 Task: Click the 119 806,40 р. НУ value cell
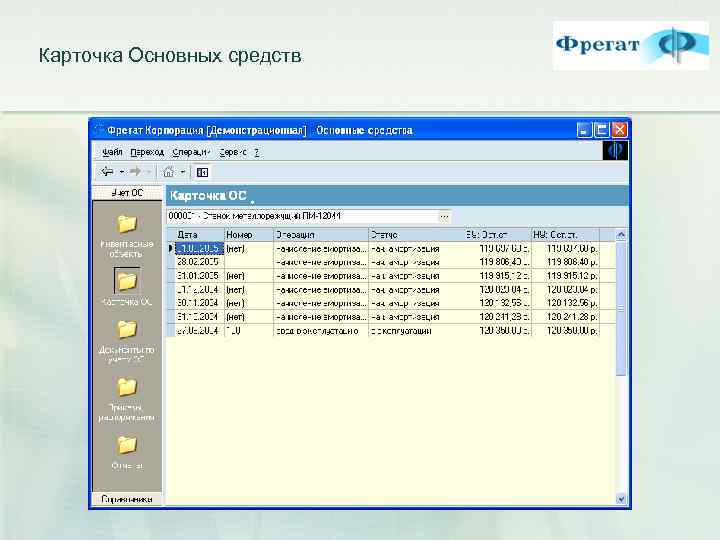[x=566, y=262]
